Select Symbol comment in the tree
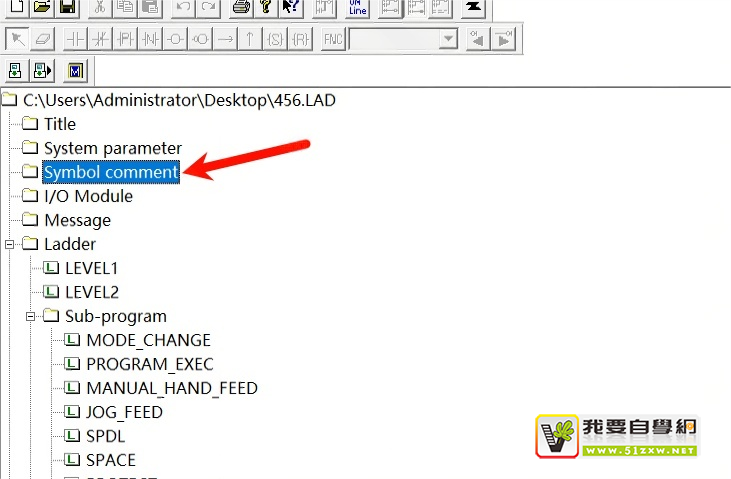731x479 pixels. point(111,172)
